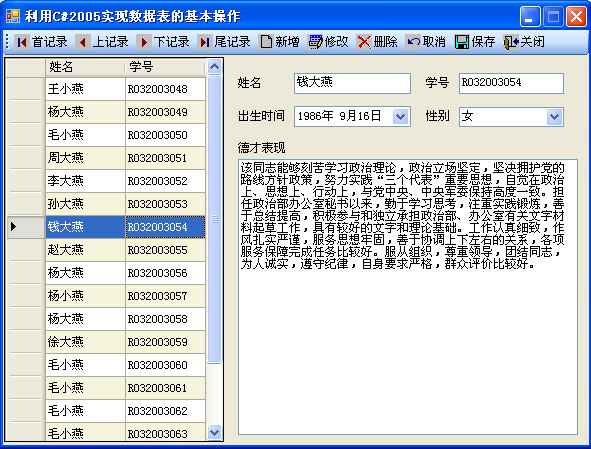Add a new record with 新增
The image size is (591, 449).
279,42
